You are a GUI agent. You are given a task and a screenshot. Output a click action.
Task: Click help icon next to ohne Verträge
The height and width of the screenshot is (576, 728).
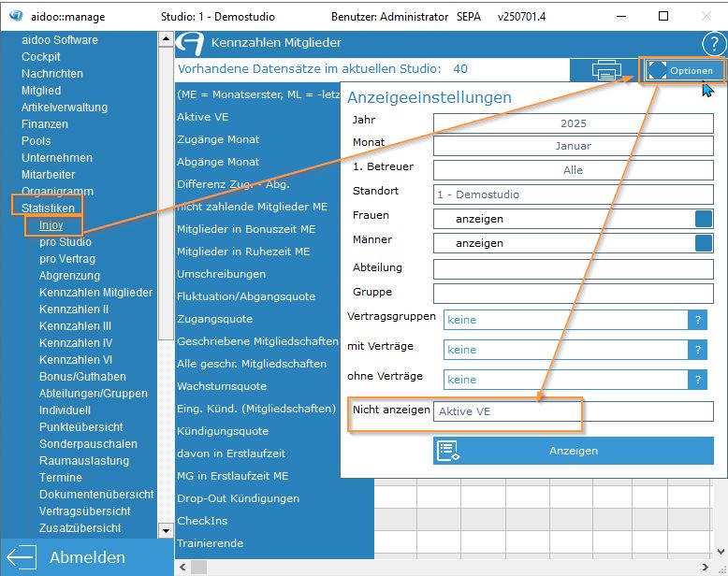(697, 380)
